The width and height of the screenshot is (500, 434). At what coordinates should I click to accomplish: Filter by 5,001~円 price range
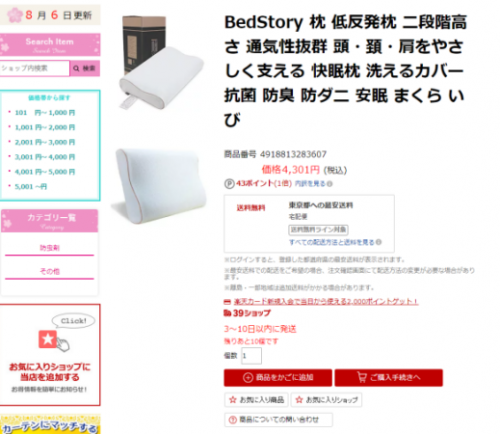point(31,186)
